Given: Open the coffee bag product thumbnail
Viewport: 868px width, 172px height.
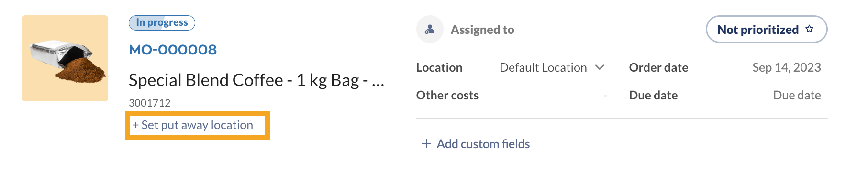Looking at the screenshot, I should pos(65,58).
